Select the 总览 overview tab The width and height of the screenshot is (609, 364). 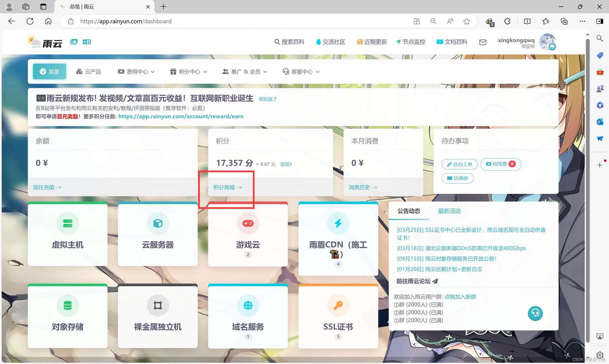[49, 72]
